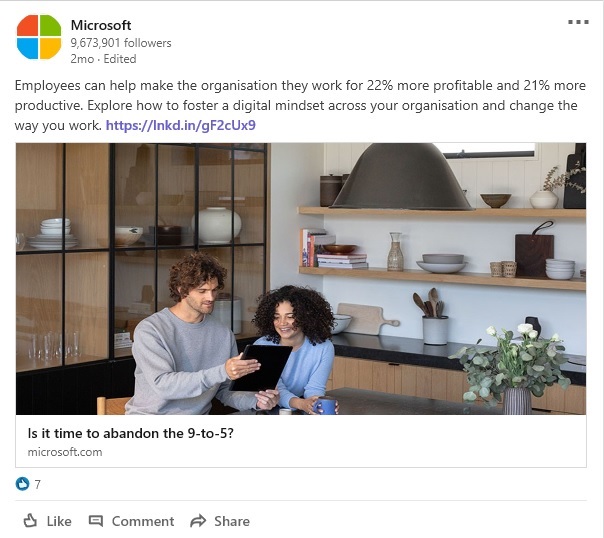Screen dimensions: 604x538
Task: Click the post description text
Action: point(300,105)
